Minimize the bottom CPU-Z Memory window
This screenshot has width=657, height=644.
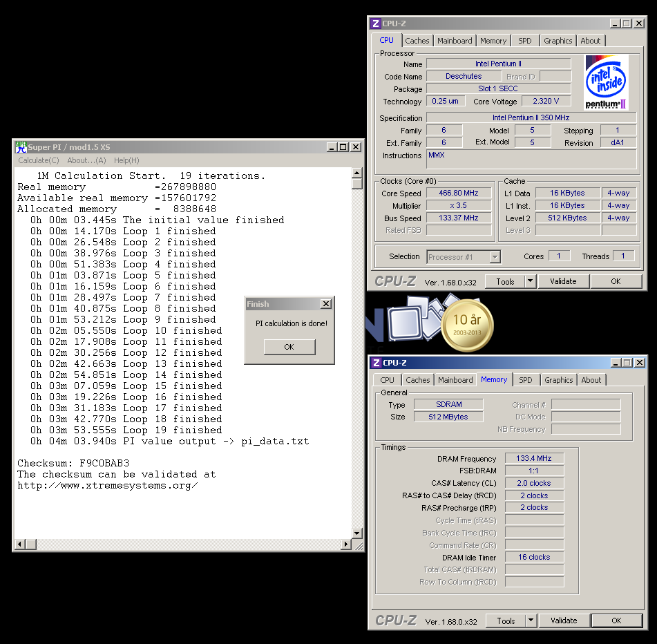click(616, 363)
